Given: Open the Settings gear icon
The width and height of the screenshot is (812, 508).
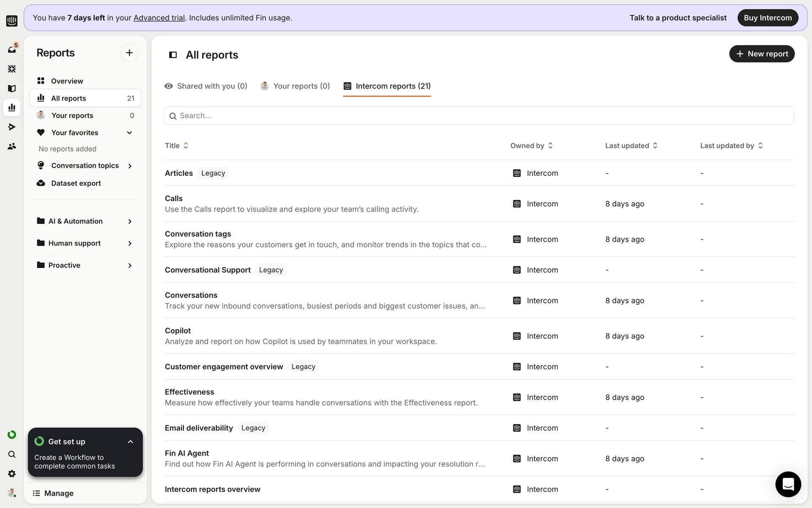Looking at the screenshot, I should coord(12,474).
